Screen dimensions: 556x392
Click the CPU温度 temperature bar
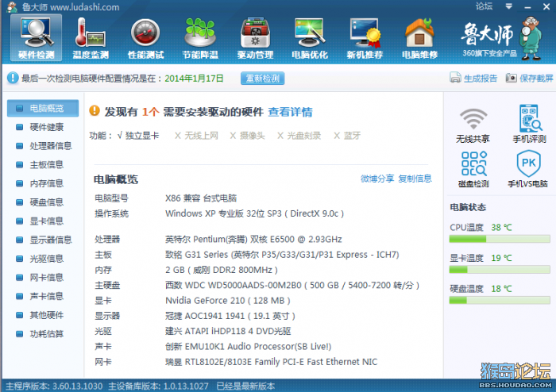tap(500, 240)
